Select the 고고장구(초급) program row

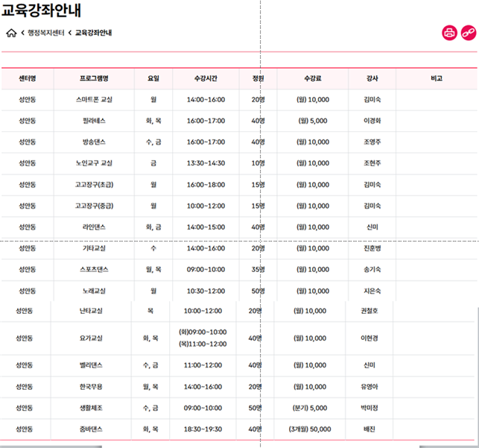94,184
